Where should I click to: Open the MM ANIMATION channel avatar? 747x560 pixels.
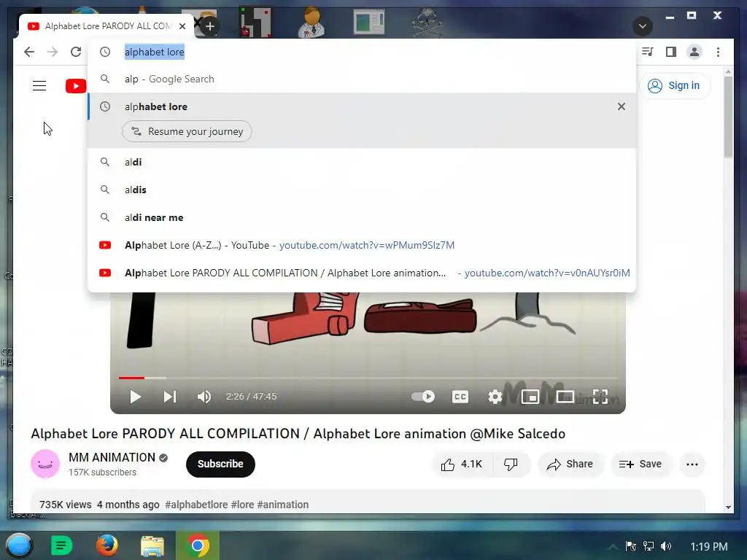pos(45,464)
